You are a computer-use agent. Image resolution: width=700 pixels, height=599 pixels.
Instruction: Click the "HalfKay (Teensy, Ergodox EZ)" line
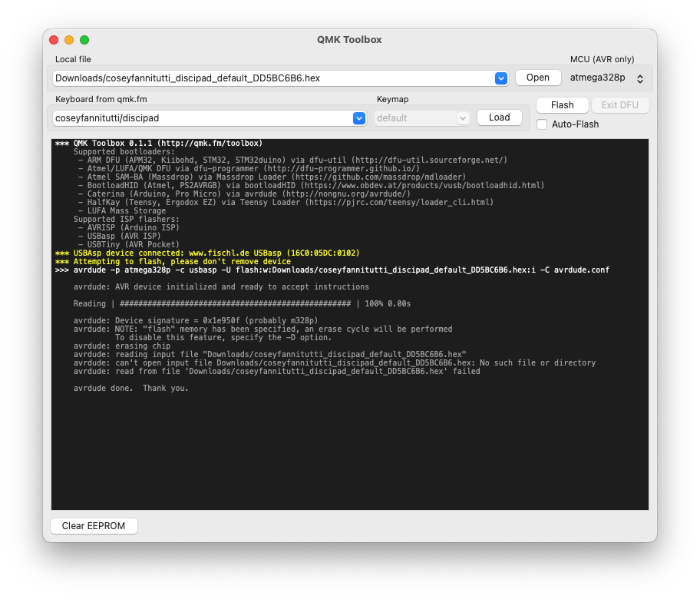286,202
